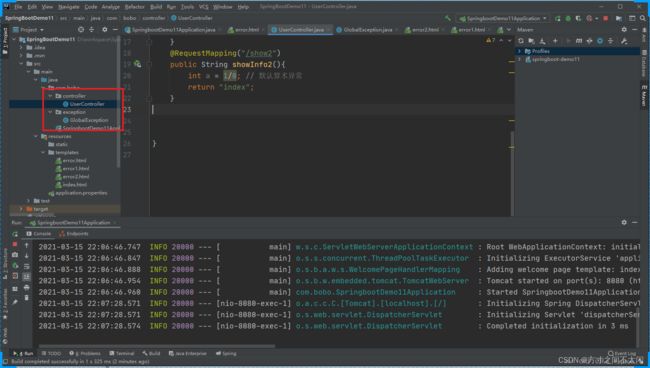The height and width of the screenshot is (368, 650).
Task: Expand the Profiles node in Maven
Action: pyautogui.click(x=519, y=51)
